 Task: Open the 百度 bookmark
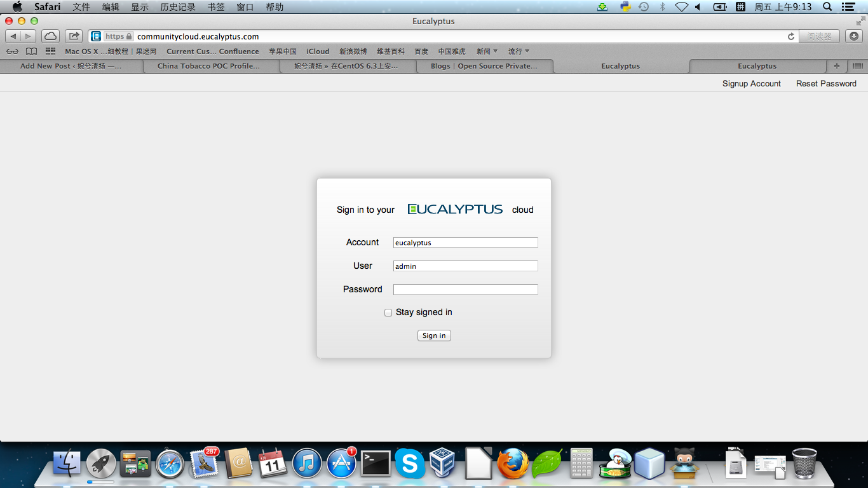(x=421, y=51)
